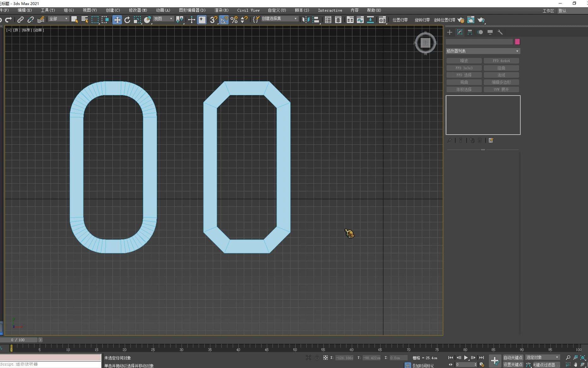Click the Align tool icon
The width and height of the screenshot is (588, 368).
click(x=316, y=20)
